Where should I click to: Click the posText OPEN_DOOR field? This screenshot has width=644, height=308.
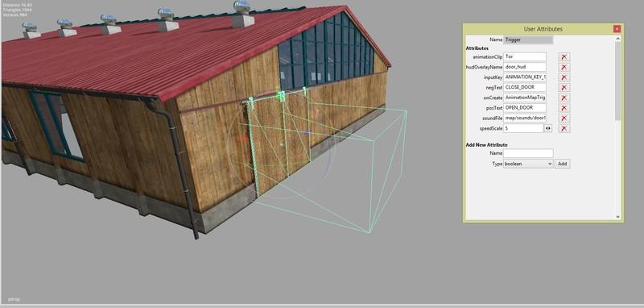[525, 108]
